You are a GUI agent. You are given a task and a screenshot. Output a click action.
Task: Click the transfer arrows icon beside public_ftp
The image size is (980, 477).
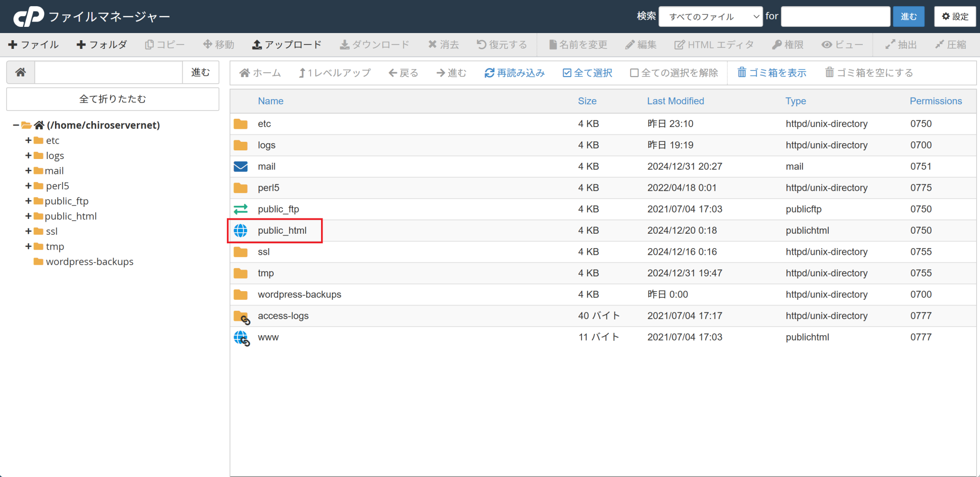coord(241,209)
